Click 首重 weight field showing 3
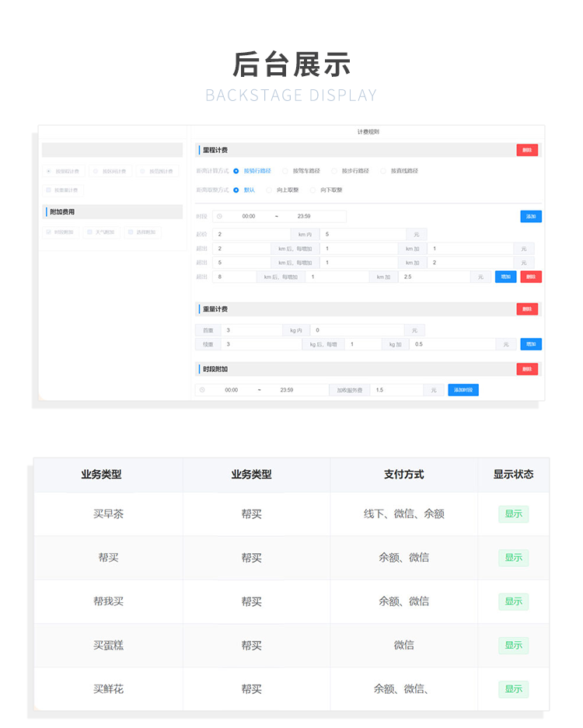The width and height of the screenshot is (583, 728). click(252, 330)
